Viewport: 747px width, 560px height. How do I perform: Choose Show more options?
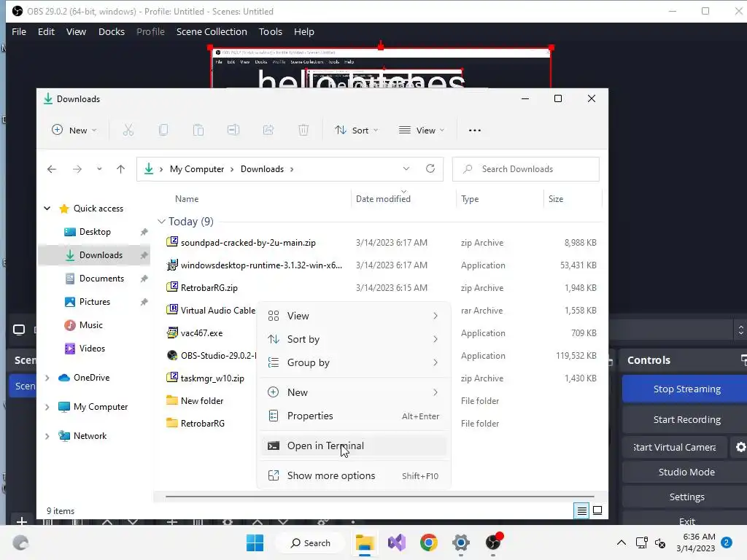(x=354, y=475)
